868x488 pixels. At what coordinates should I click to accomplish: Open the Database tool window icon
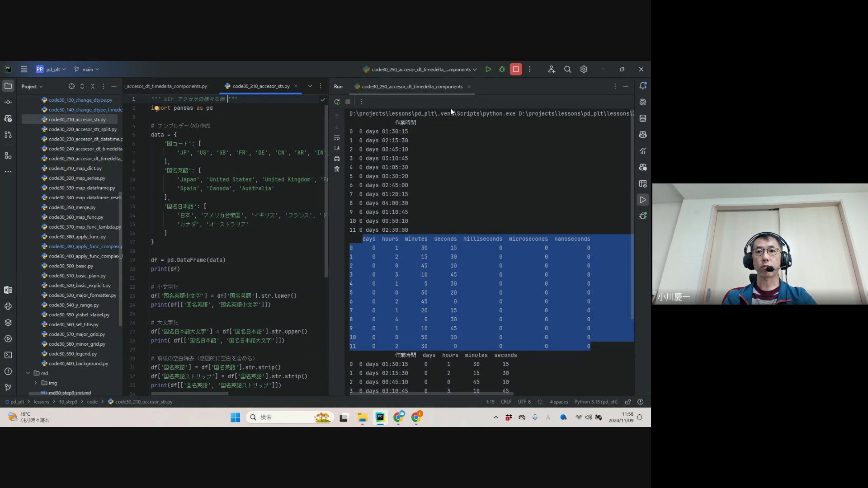pyautogui.click(x=642, y=118)
